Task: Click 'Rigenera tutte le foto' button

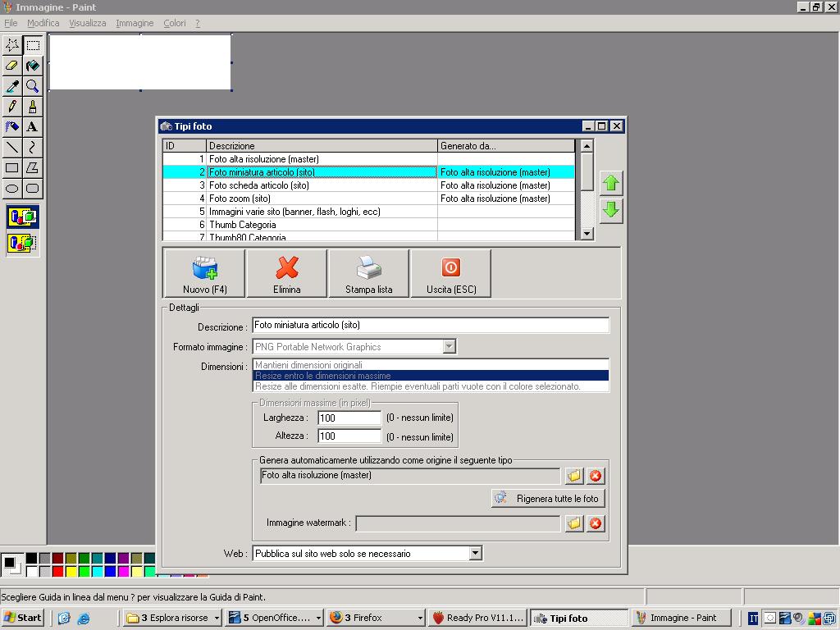Action: 548,499
